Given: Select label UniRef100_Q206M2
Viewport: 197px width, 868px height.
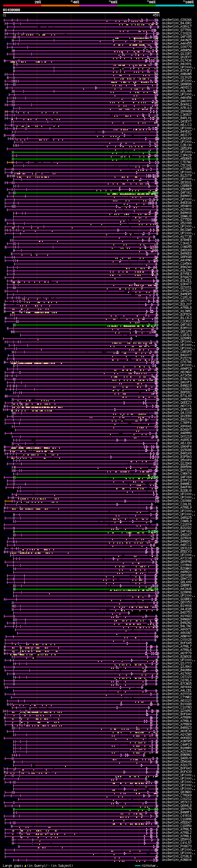Looking at the screenshot, I should (177, 711).
